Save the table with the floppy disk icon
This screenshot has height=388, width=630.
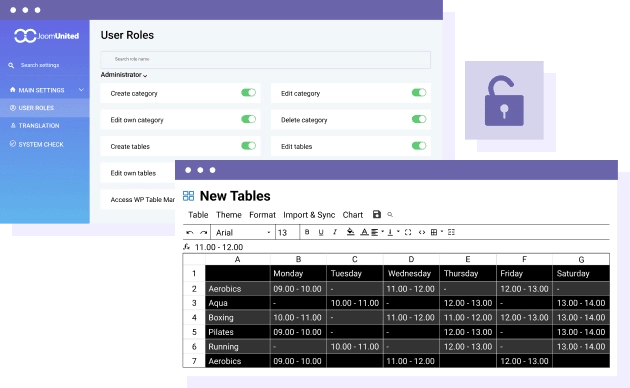tap(376, 214)
